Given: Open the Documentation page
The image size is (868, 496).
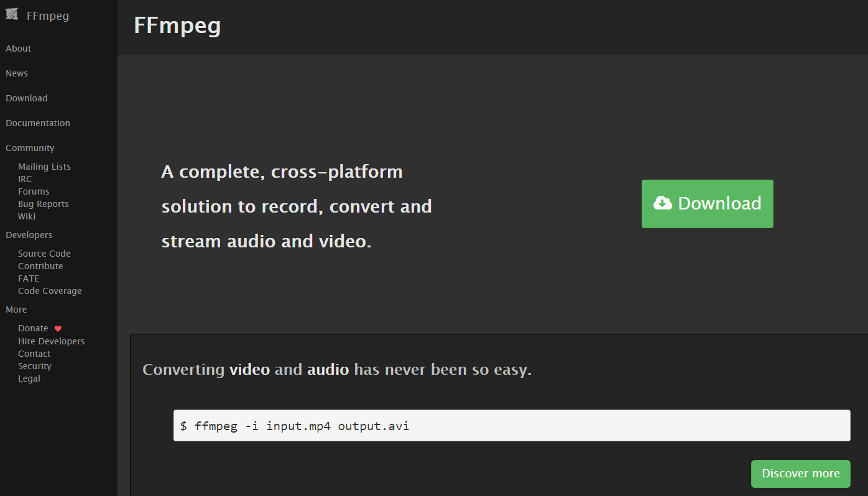Looking at the screenshot, I should [x=38, y=123].
